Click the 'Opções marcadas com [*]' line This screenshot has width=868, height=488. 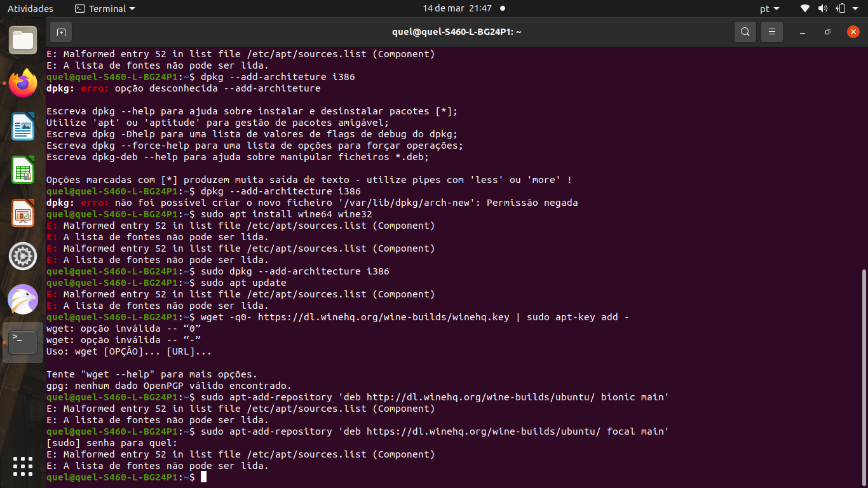click(309, 180)
